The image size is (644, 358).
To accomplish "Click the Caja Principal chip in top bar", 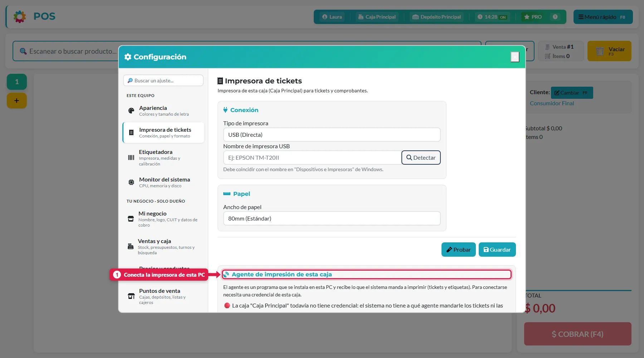I will point(377,17).
